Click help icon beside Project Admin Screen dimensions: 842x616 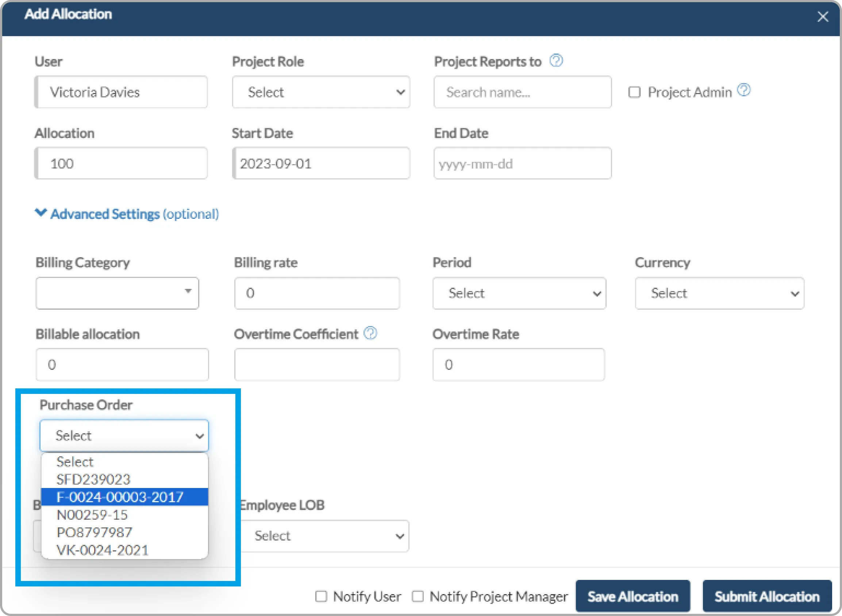(744, 90)
